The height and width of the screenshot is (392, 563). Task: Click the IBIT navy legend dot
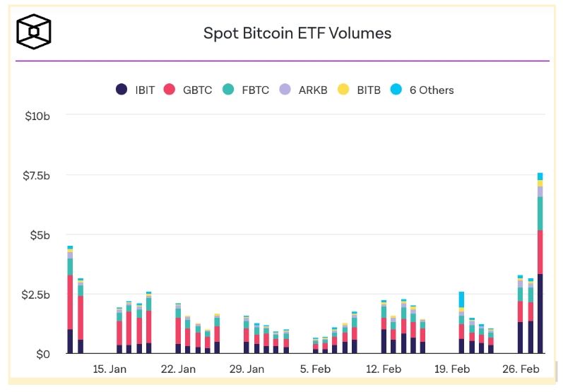[x=122, y=90]
